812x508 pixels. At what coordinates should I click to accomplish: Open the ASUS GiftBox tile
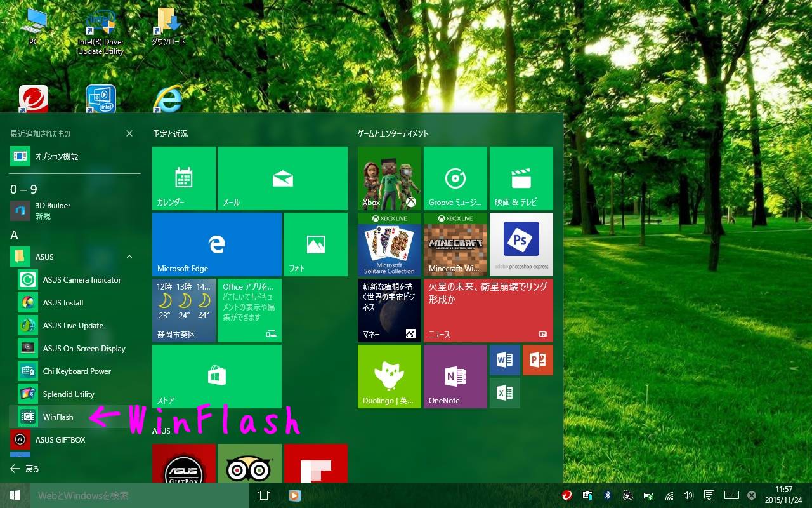tap(184, 464)
